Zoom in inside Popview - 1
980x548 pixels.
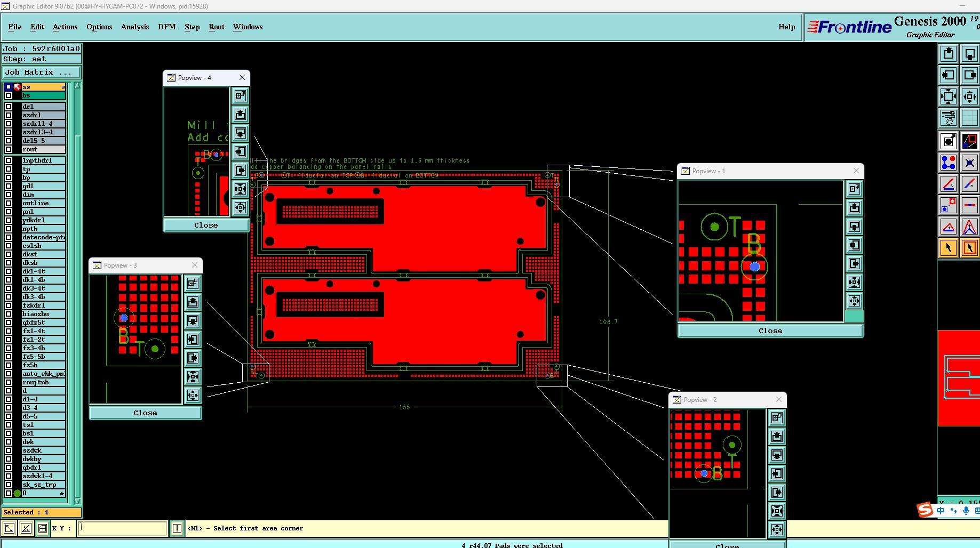coord(854,282)
